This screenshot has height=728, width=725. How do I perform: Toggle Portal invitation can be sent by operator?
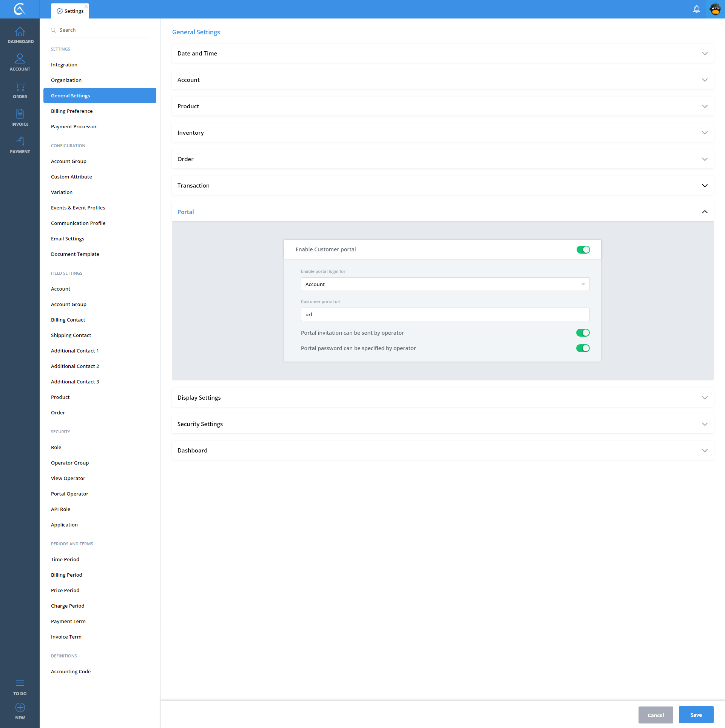[x=583, y=333]
